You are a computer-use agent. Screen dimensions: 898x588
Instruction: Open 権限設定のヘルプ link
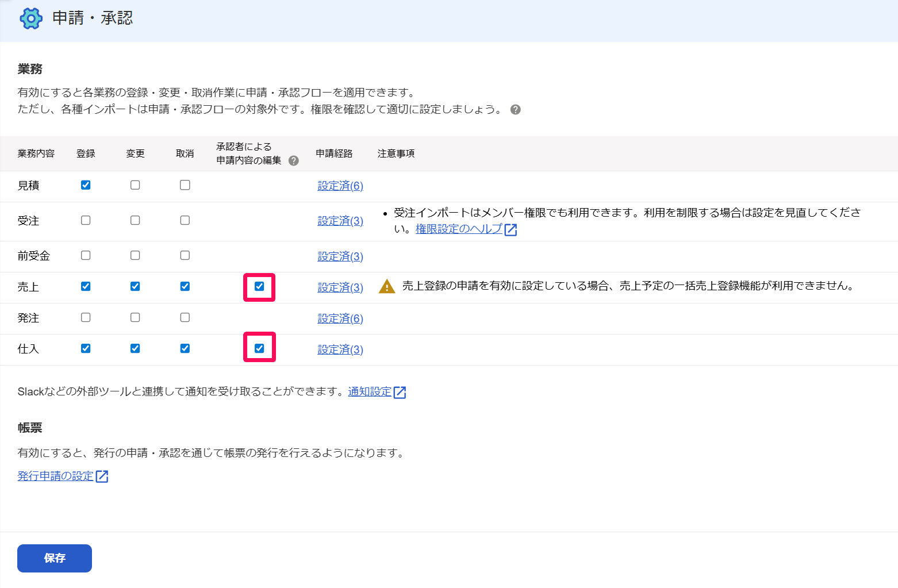pyautogui.click(x=459, y=229)
